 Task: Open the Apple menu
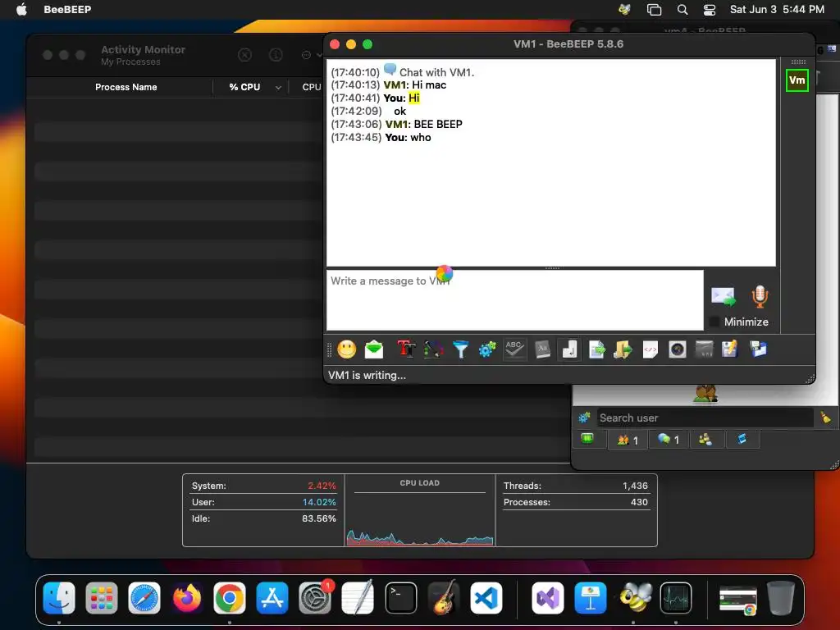click(x=21, y=9)
